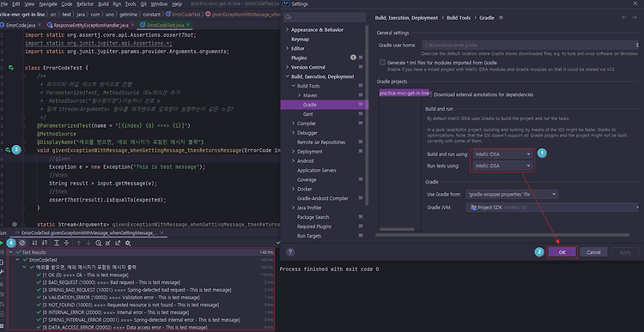The width and height of the screenshot is (644, 332).
Task: Navigate forward arrow in Settings header
Action: 635,18
